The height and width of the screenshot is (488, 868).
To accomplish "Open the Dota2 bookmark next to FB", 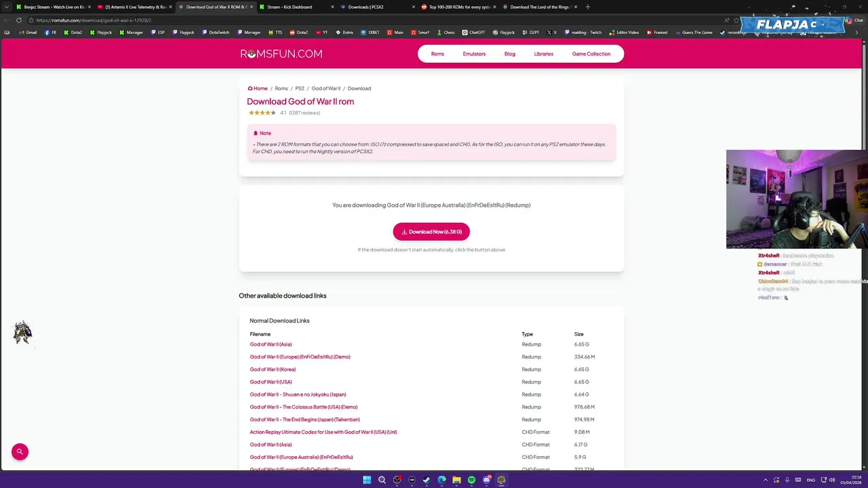I will (x=73, y=33).
